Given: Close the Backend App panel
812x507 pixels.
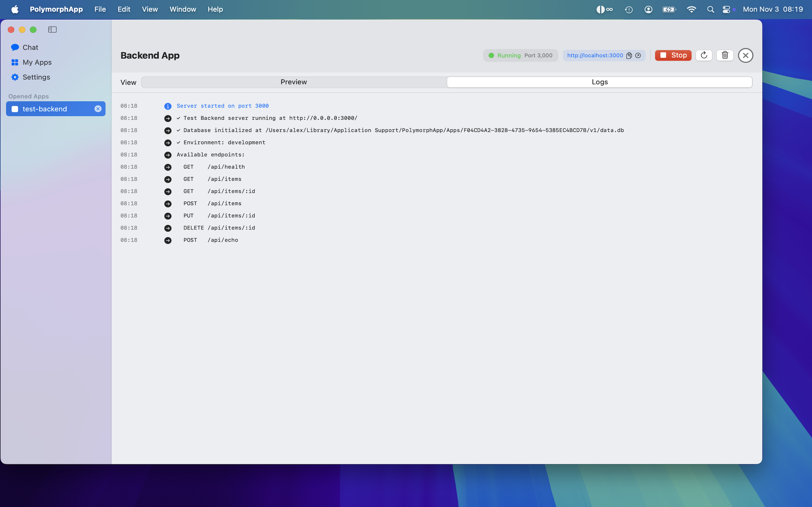Looking at the screenshot, I should 745,56.
